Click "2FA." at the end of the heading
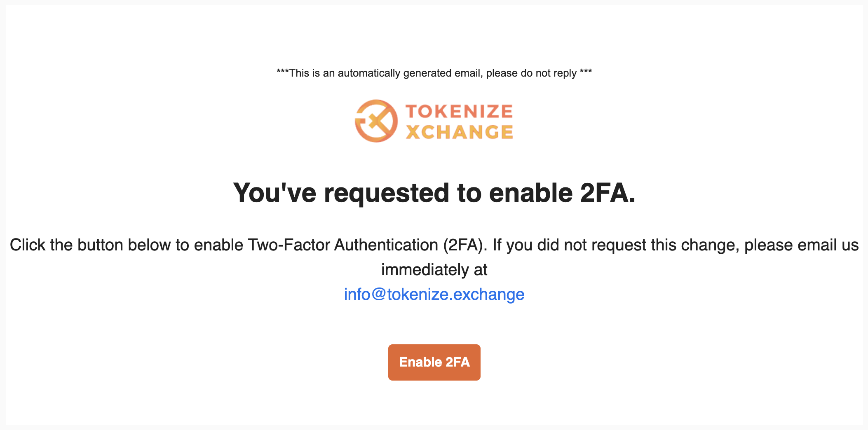Viewport: 868px width, 430px height. 608,193
